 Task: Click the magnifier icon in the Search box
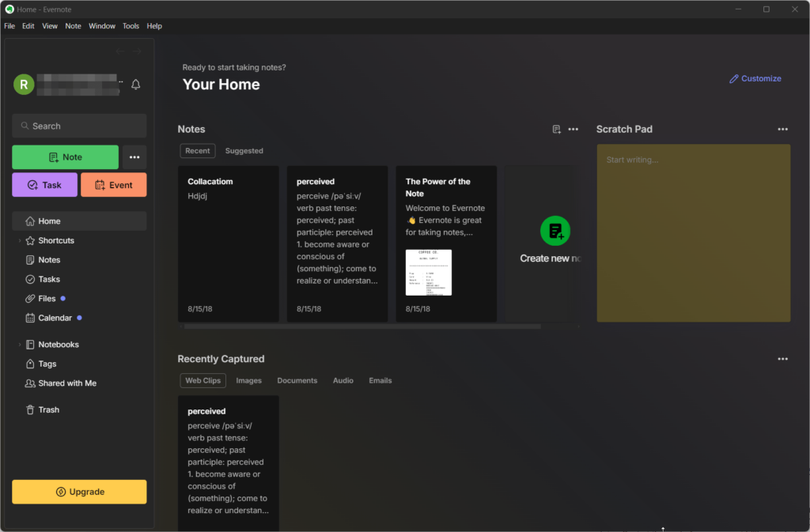pyautogui.click(x=25, y=126)
